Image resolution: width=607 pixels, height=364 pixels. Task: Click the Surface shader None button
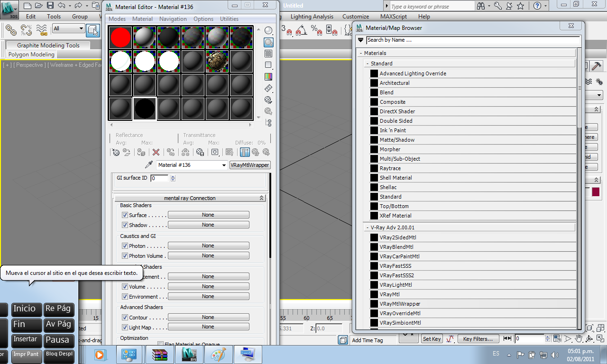pos(208,215)
